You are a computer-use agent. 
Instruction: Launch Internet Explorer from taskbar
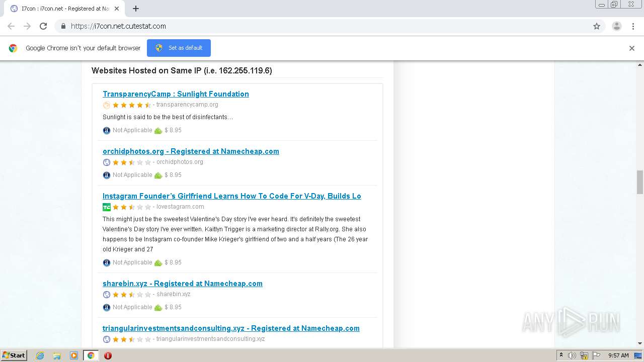40,355
